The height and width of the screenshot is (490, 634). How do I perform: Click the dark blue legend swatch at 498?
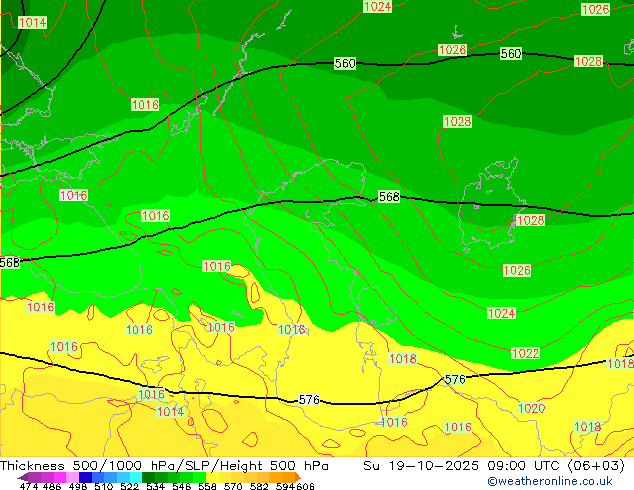point(85,477)
